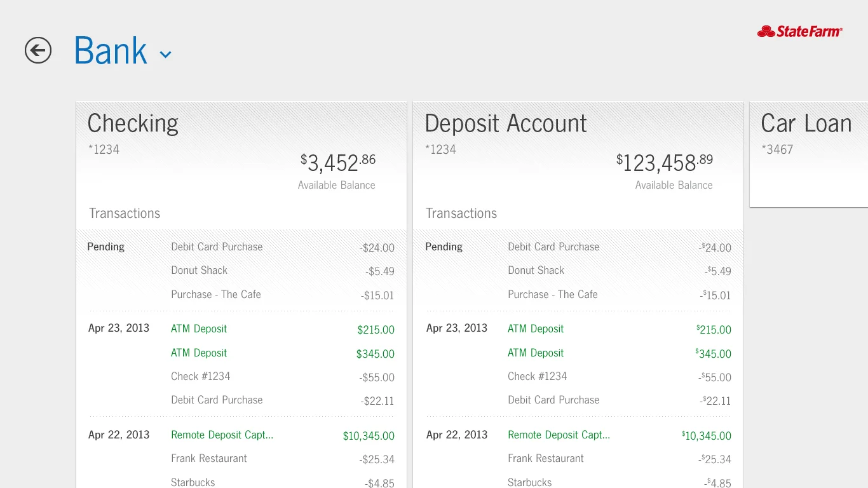The width and height of the screenshot is (868, 488).
Task: Select the Deposit Account card header
Action: [505, 123]
